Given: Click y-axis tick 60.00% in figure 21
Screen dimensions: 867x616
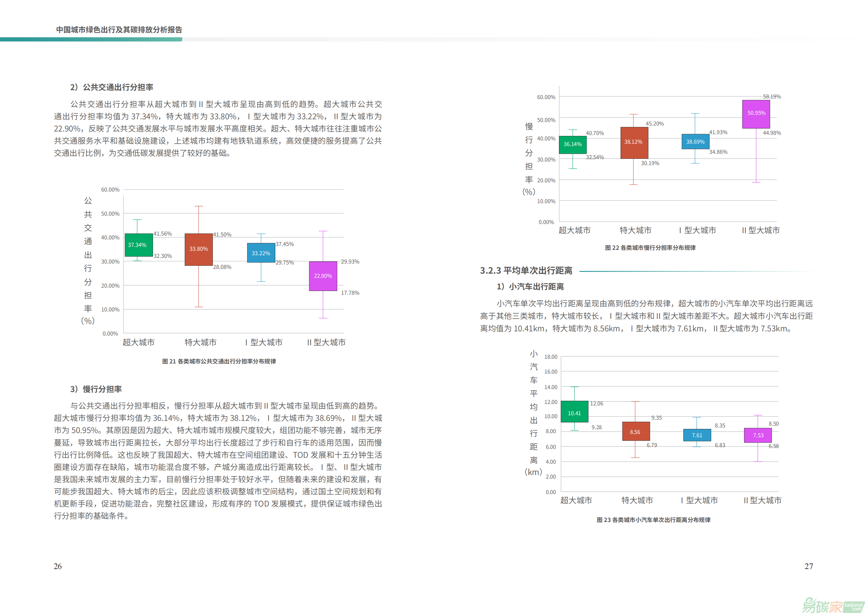Looking at the screenshot, I should 110,190.
